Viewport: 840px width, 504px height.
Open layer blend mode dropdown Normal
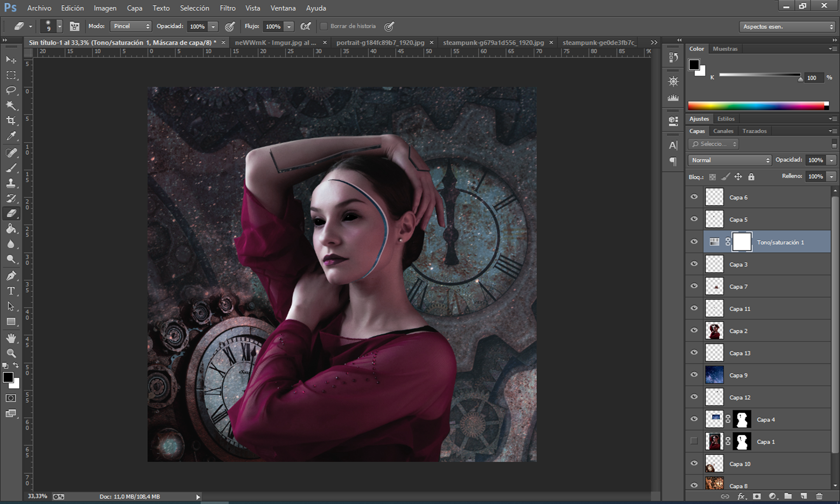tap(729, 160)
